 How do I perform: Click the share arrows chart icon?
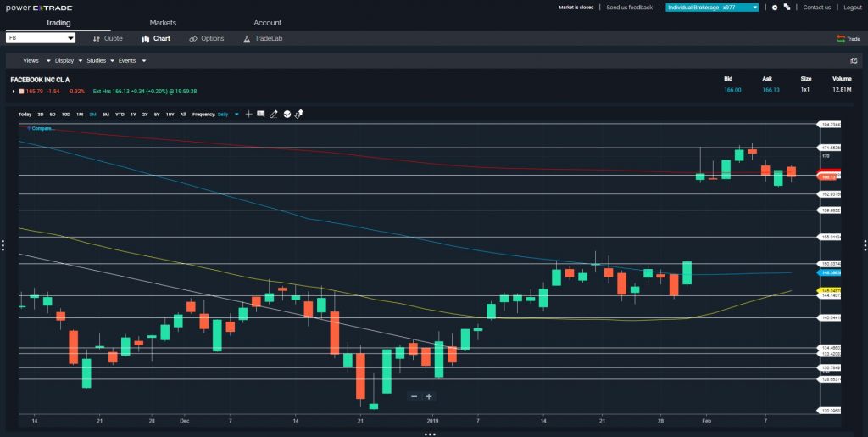tap(299, 114)
